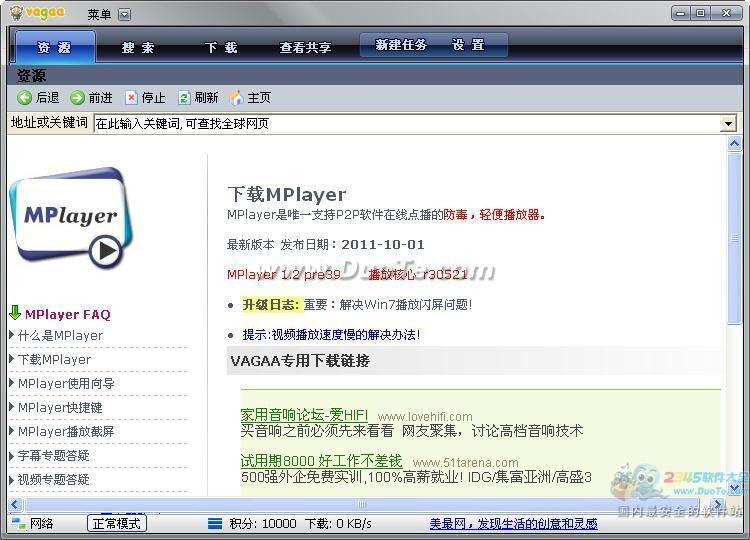750x540 pixels.
Task: Open 下载MPlayer sidebar entry
Action: click(x=54, y=360)
